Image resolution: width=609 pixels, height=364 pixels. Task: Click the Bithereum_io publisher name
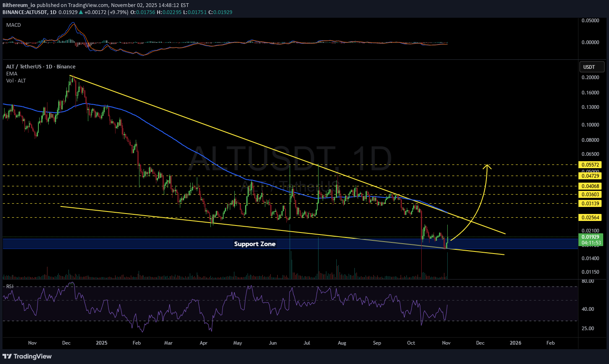19,5
